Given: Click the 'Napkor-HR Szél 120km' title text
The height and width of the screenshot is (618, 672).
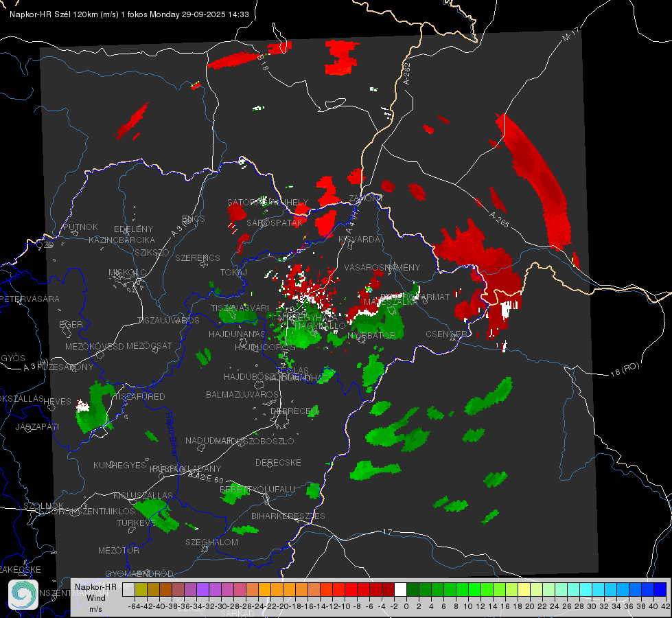Looking at the screenshot, I should pyautogui.click(x=54, y=14).
